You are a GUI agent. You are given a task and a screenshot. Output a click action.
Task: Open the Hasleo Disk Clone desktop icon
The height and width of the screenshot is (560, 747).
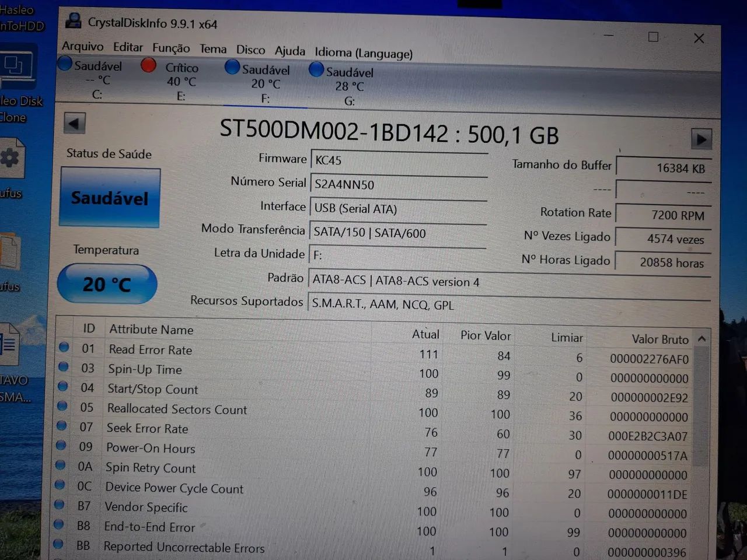point(18,85)
